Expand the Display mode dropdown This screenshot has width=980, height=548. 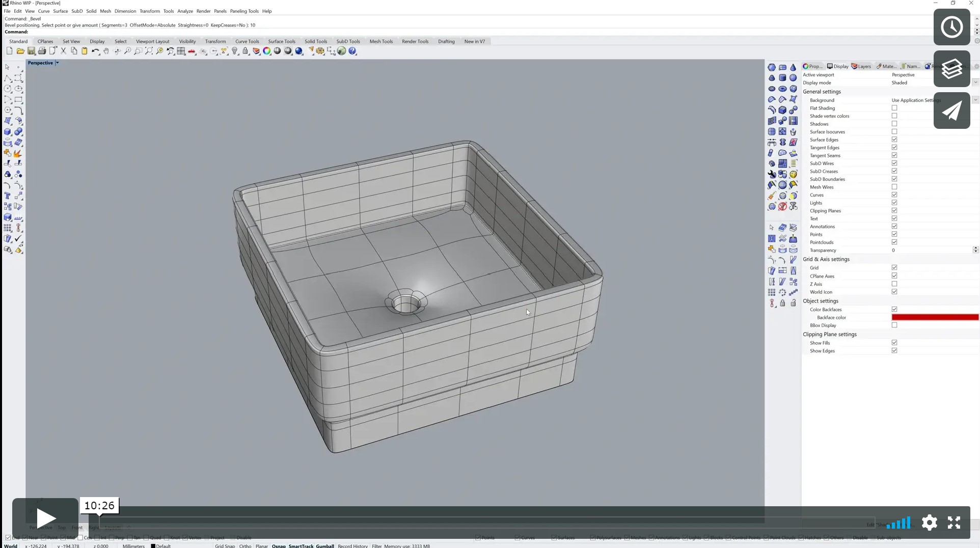975,83
